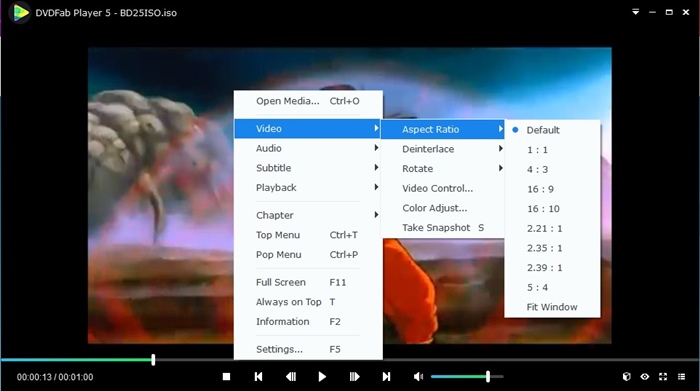This screenshot has width=700, height=391.
Task: Select the 4 : 3 aspect ratio
Action: click(552, 169)
